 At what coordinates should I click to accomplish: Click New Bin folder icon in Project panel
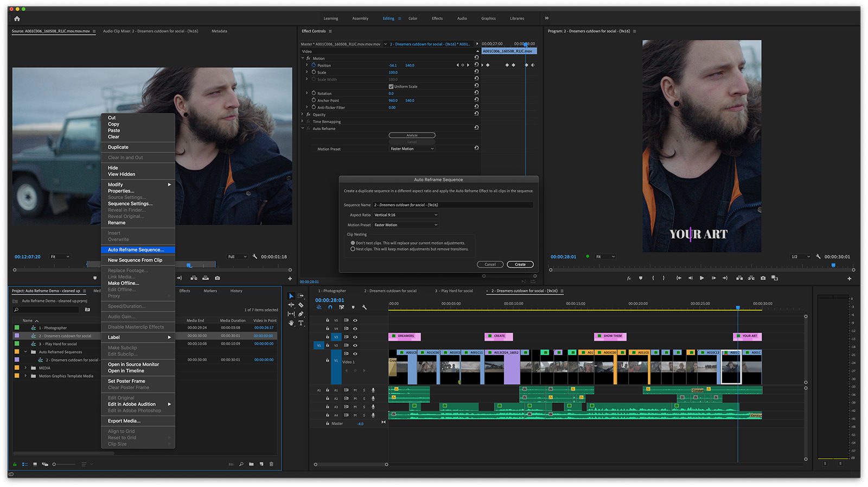click(x=251, y=464)
